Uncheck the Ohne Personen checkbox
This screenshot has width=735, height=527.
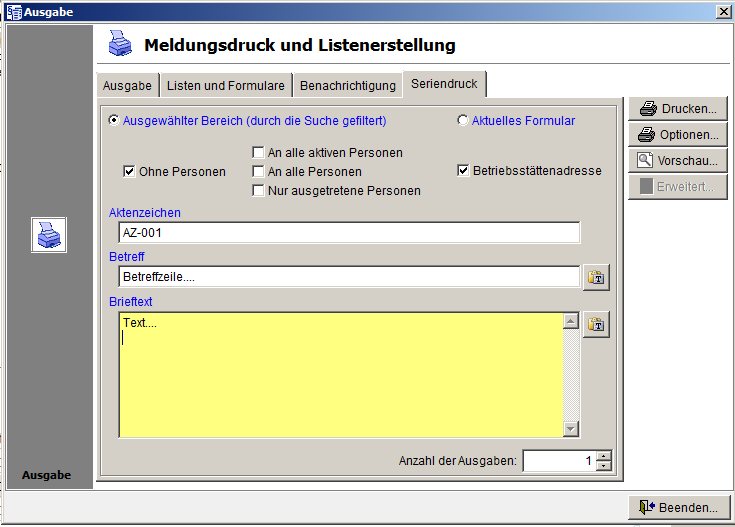(129, 172)
